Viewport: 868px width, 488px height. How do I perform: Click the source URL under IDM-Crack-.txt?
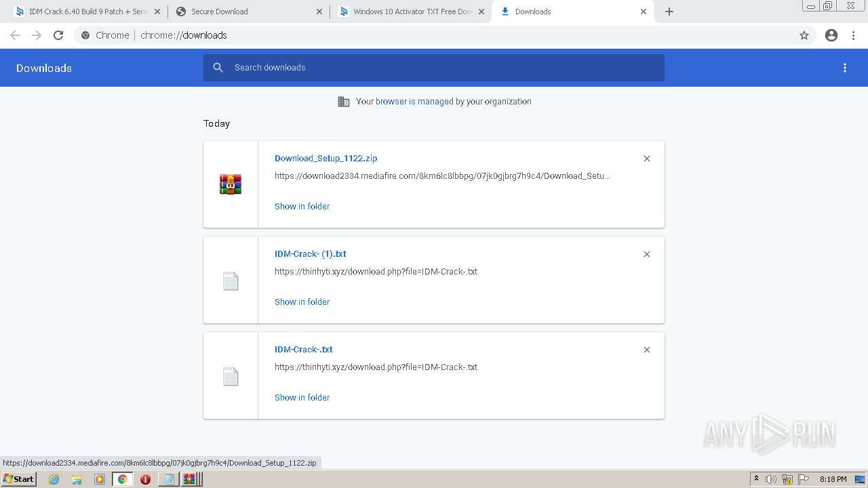pos(376,367)
